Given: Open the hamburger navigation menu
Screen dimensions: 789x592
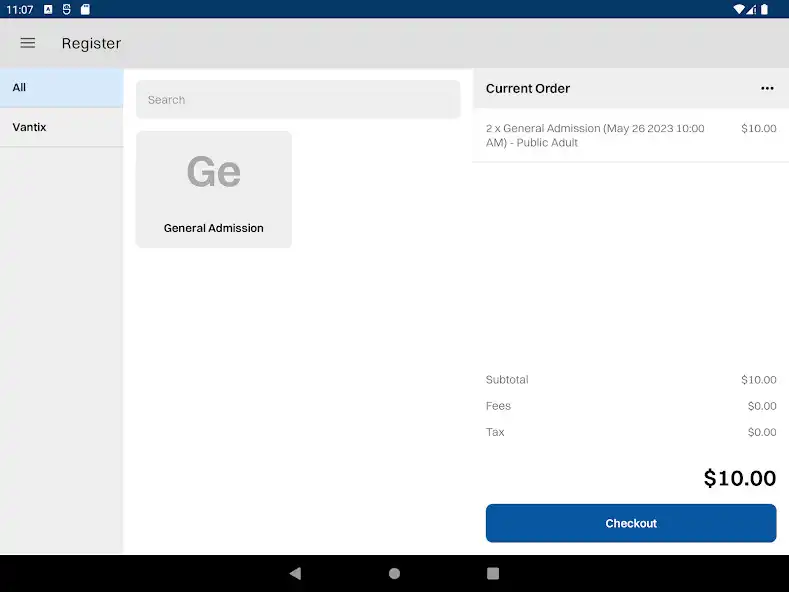Looking at the screenshot, I should pos(28,43).
